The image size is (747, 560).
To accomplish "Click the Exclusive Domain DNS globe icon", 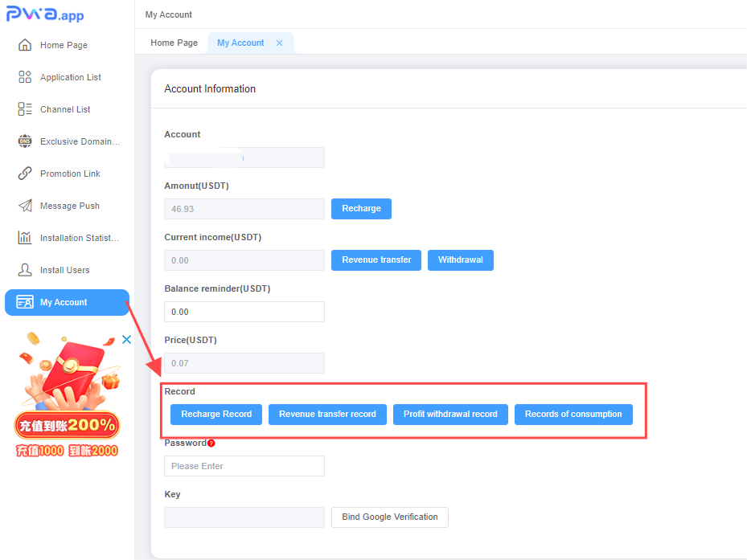I will (x=25, y=141).
